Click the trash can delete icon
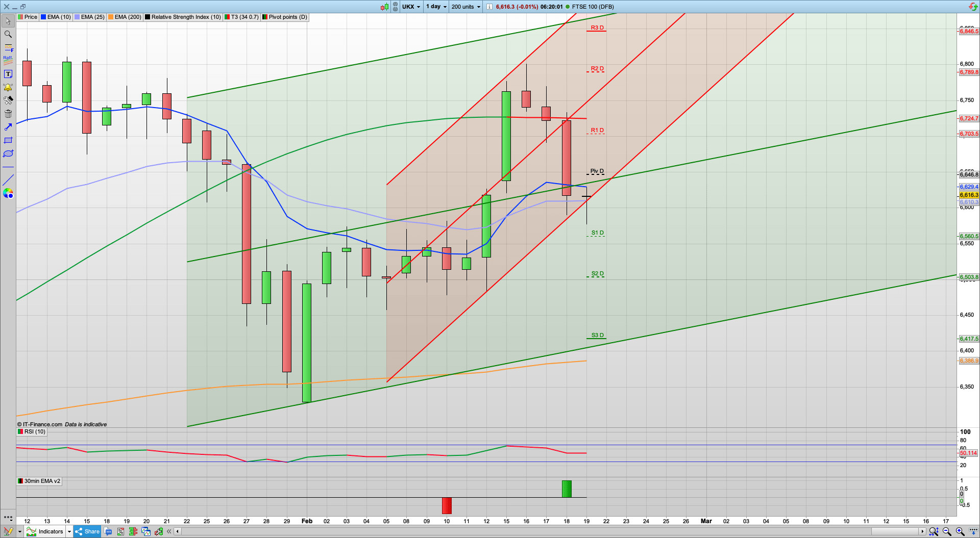 tap(8, 114)
